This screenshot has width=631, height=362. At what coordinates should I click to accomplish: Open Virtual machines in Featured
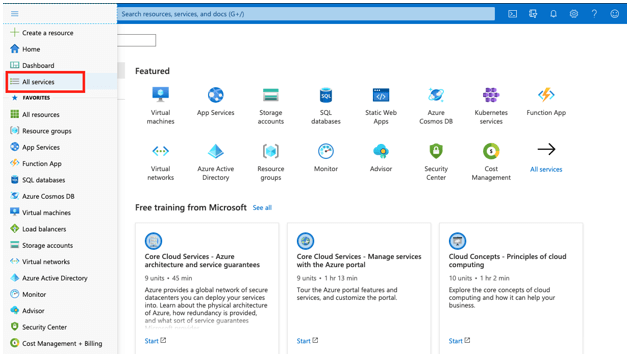click(161, 105)
